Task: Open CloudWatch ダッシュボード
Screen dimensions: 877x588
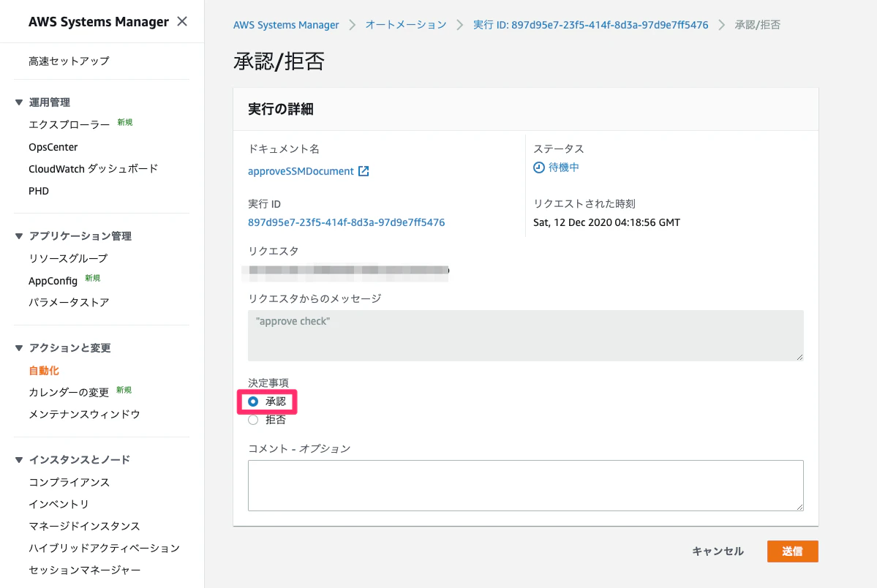Action: (x=94, y=169)
